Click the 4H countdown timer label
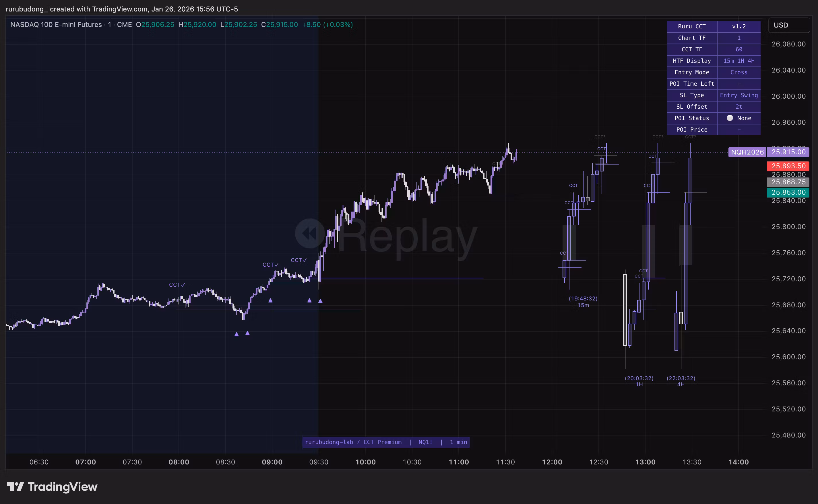This screenshot has height=504, width=818. 681,381
